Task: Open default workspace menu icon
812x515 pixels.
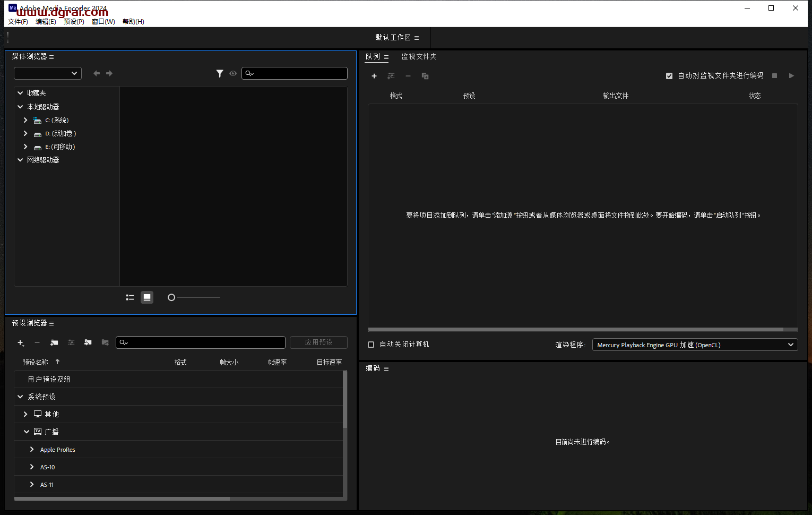Action: (417, 38)
